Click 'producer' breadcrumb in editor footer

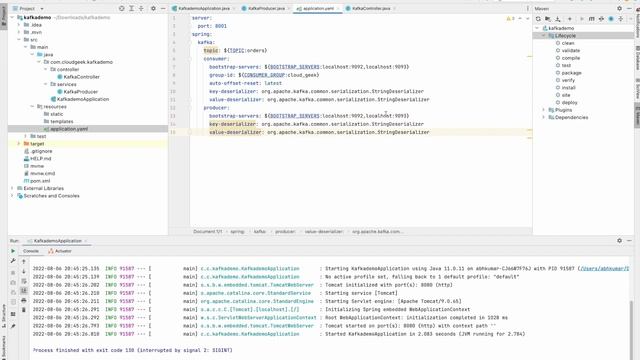285,231
